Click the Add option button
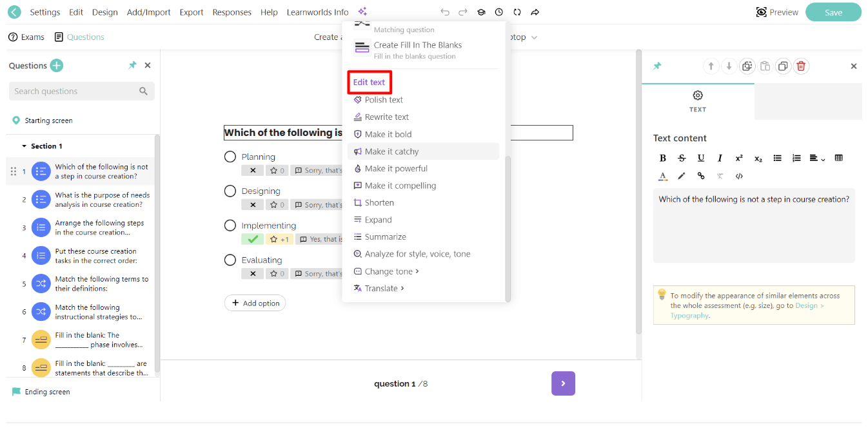Screen dimensions: 868x442 point(255,303)
